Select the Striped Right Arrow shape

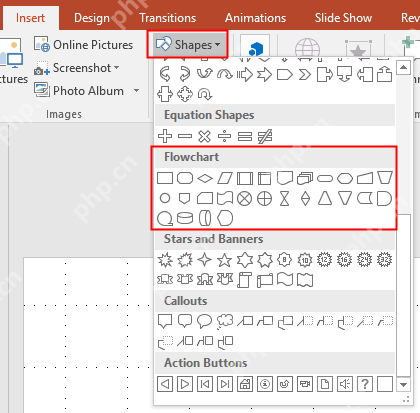(245, 75)
